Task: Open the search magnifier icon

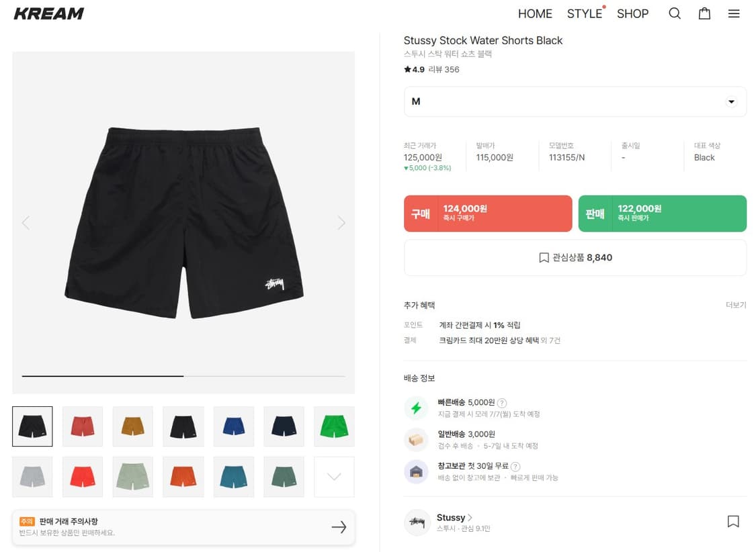Action: [675, 13]
